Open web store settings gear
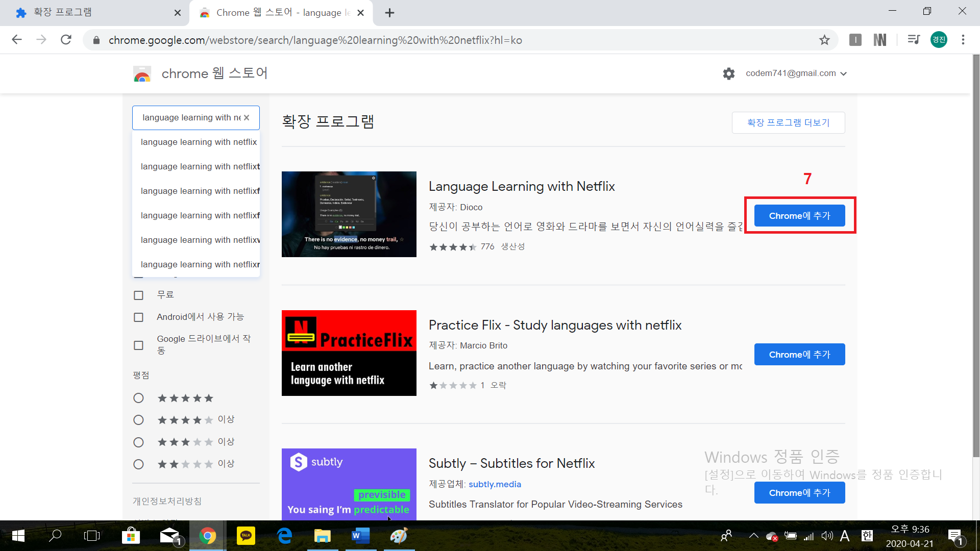Viewport: 980px width, 551px height. [728, 73]
